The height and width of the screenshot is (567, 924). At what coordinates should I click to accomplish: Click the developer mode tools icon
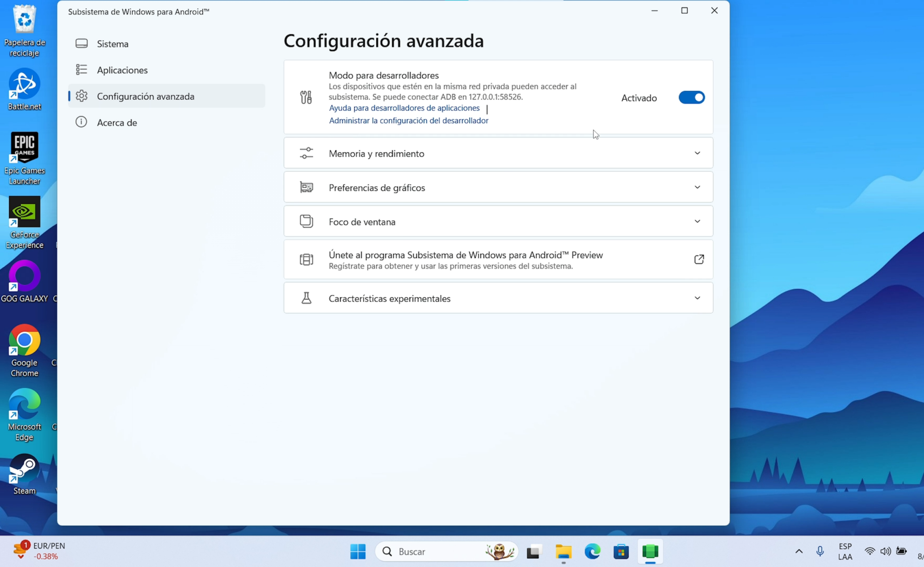306,98
